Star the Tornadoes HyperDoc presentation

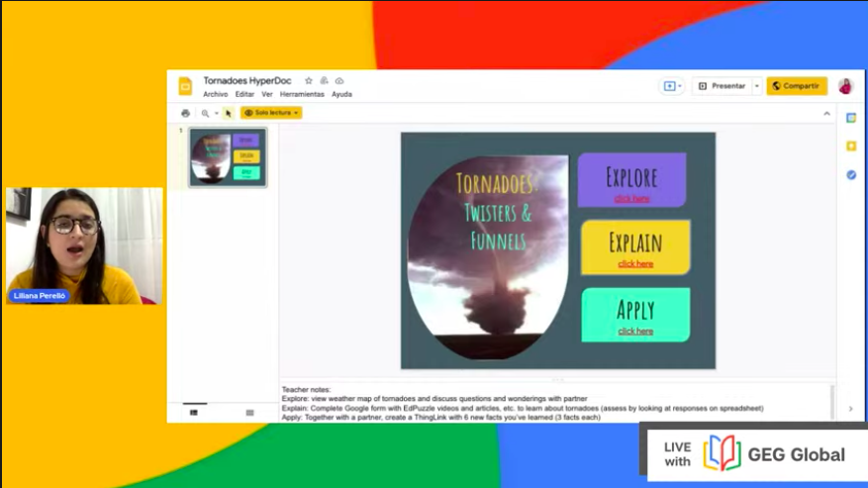coord(309,81)
